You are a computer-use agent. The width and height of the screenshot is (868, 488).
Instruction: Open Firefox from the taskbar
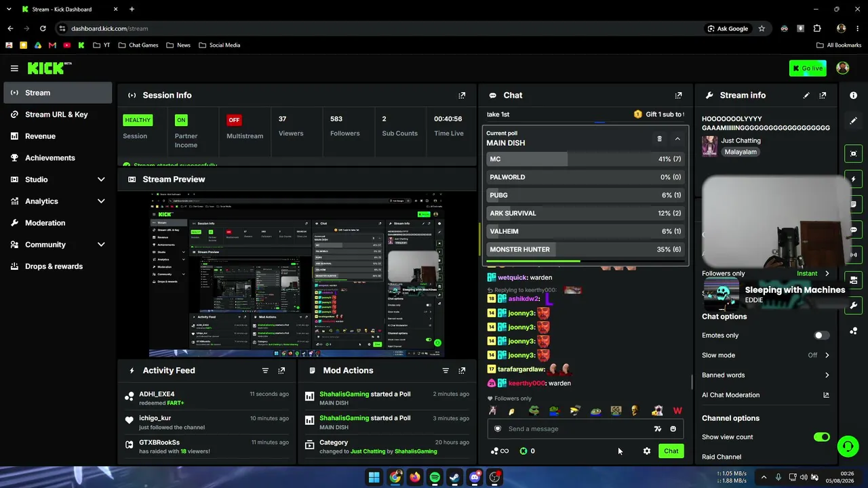[x=414, y=477]
